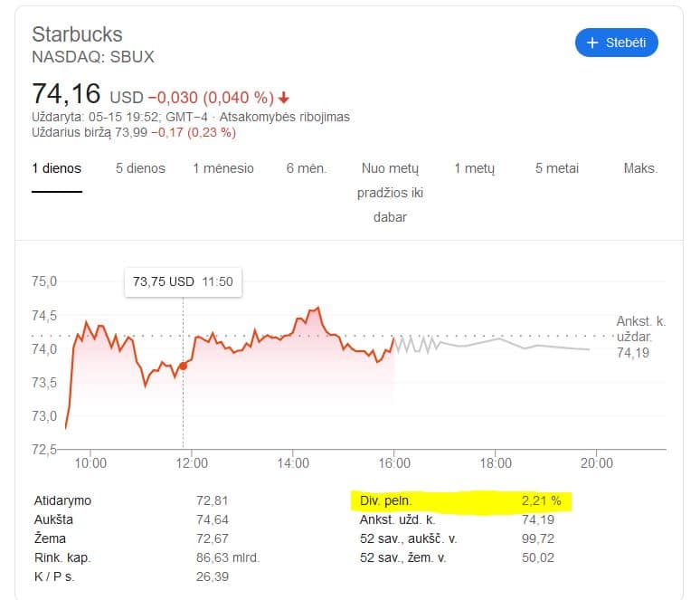Click the plus icon in Stebėti button

click(x=592, y=43)
